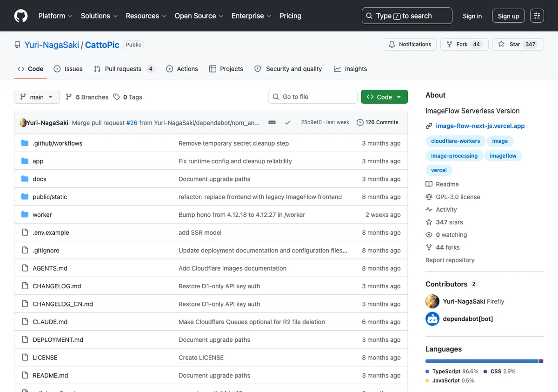Expand the Platform menu in header
Image resolution: width=558 pixels, height=392 pixels.
(x=55, y=16)
